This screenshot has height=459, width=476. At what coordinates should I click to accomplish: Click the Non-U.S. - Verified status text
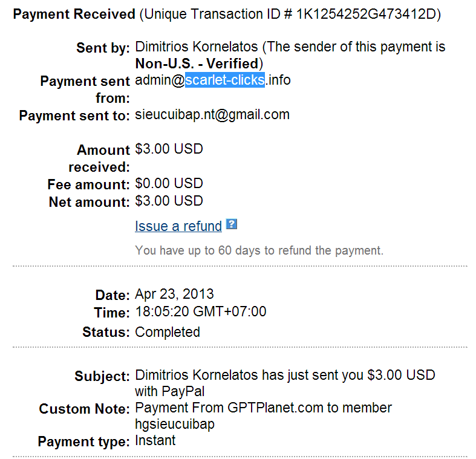197,63
